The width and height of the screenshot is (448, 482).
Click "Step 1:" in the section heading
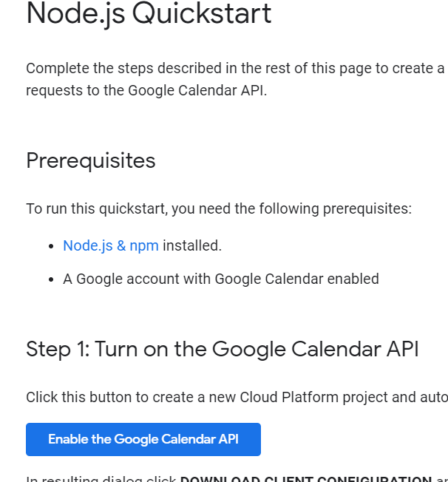click(58, 350)
